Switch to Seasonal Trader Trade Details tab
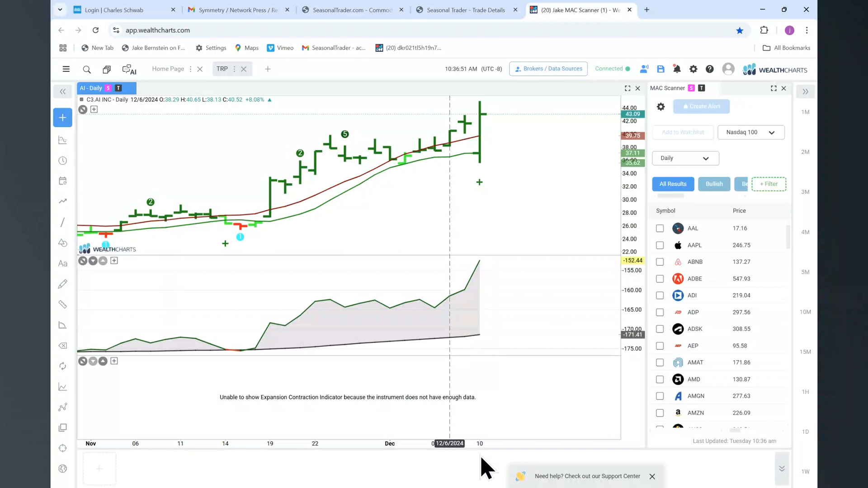This screenshot has width=868, height=488. pyautogui.click(x=467, y=10)
